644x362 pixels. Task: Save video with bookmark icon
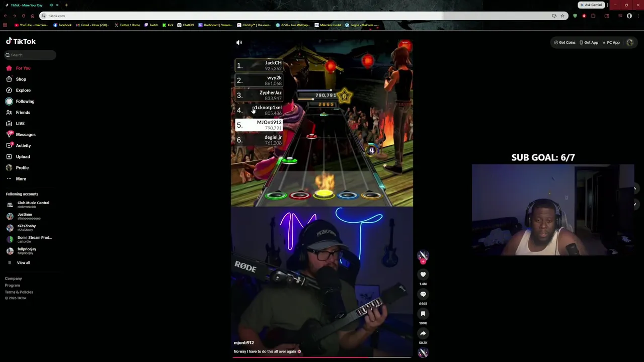pos(423,314)
